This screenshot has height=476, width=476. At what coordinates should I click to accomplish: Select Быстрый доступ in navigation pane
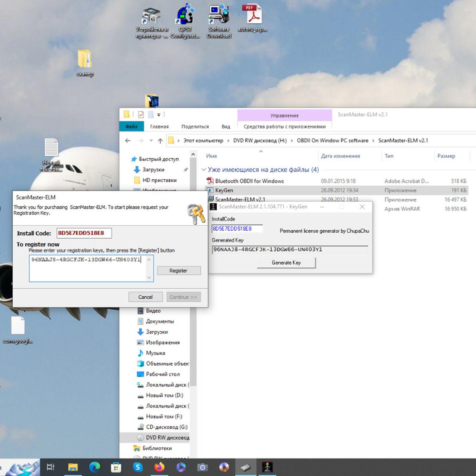pyautogui.click(x=155, y=159)
